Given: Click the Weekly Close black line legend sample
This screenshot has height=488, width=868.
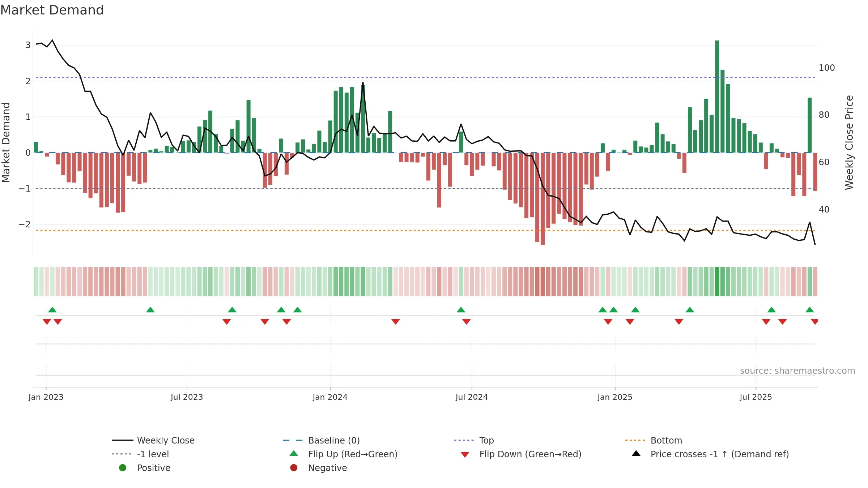Looking at the screenshot, I should (123, 440).
